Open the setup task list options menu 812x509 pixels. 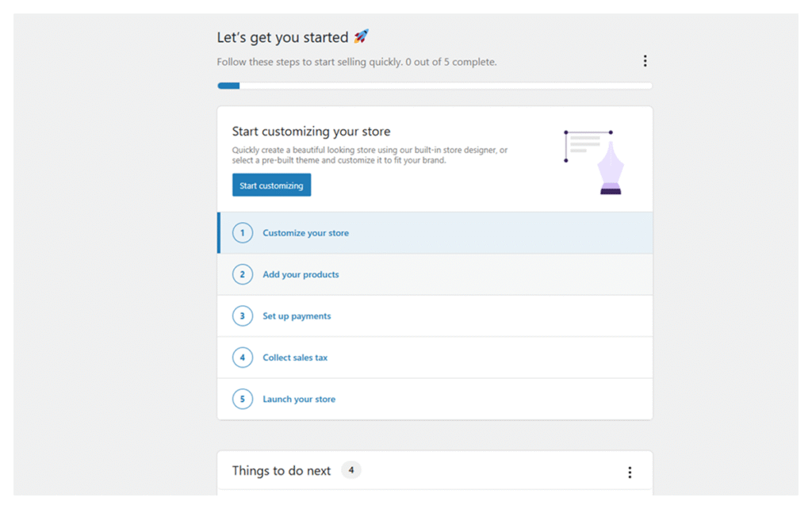[645, 61]
